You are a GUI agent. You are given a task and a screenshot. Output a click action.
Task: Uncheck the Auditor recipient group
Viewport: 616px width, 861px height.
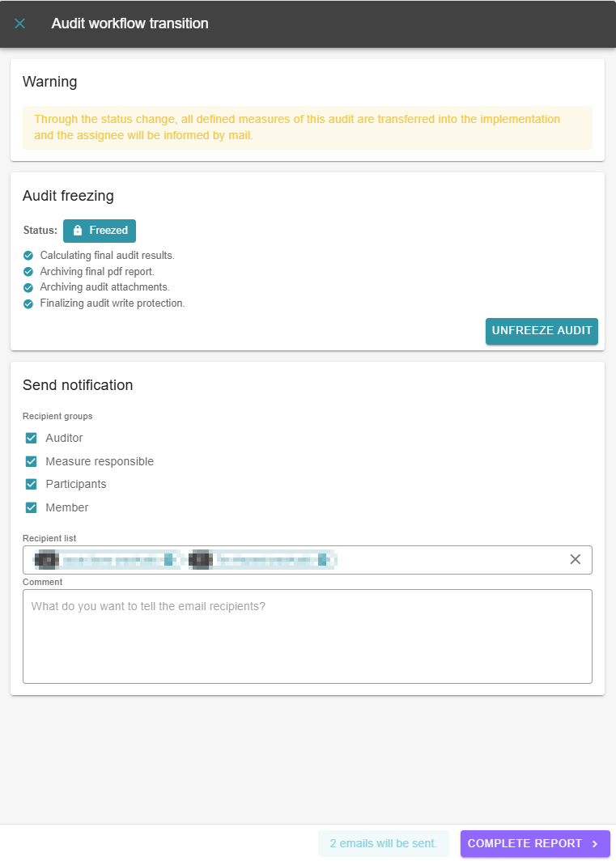pyautogui.click(x=32, y=438)
